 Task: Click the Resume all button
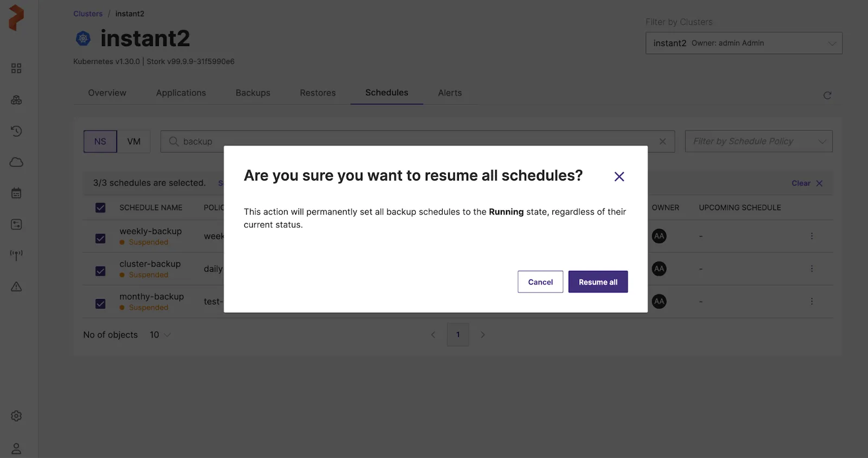pos(598,282)
